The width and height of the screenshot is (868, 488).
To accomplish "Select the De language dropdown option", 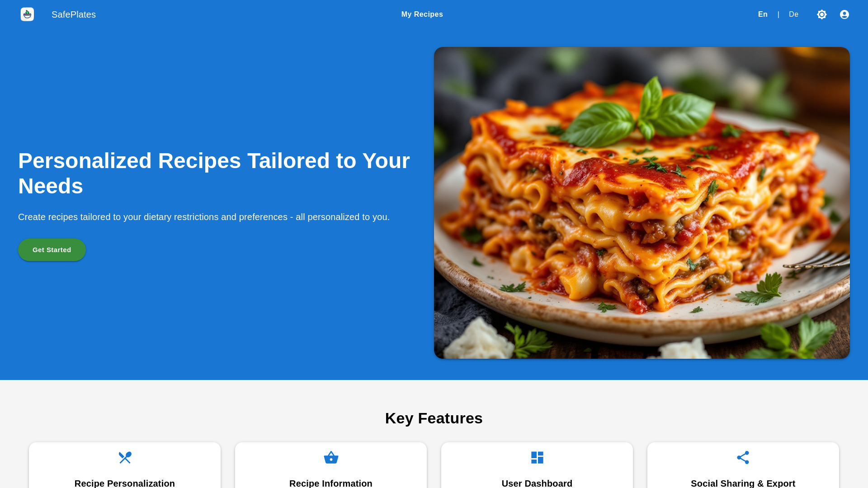I will [794, 14].
